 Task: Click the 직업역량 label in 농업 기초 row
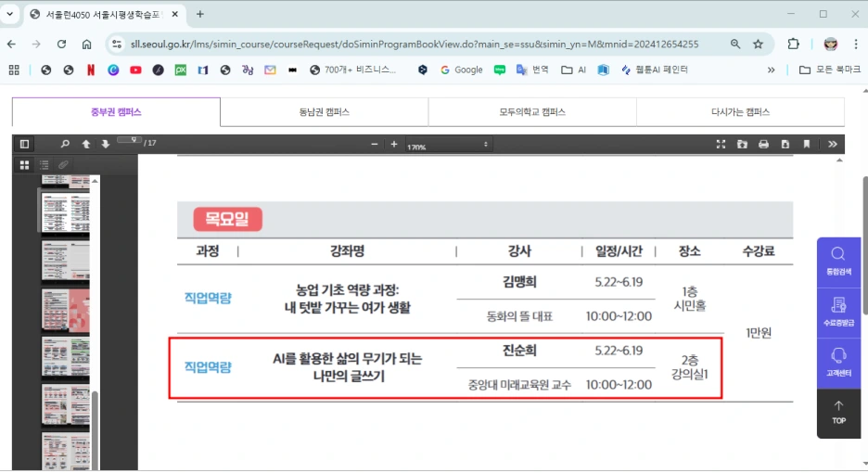coord(208,298)
